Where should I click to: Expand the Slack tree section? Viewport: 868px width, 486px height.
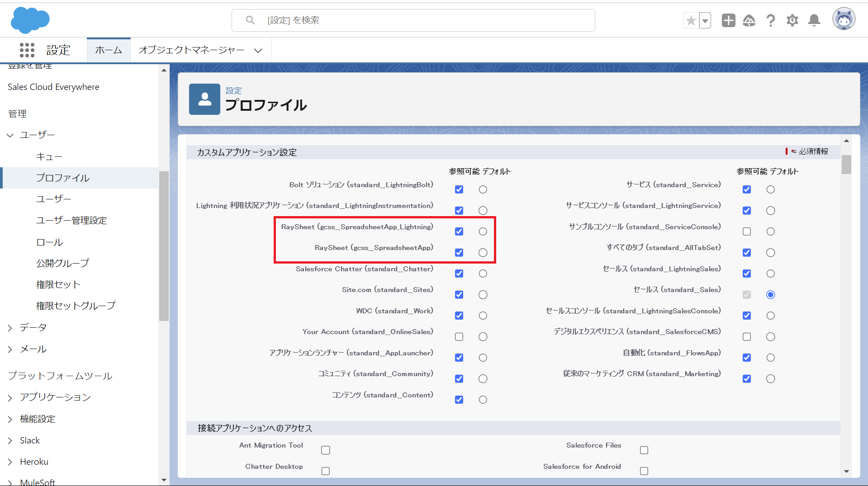click(x=10, y=441)
